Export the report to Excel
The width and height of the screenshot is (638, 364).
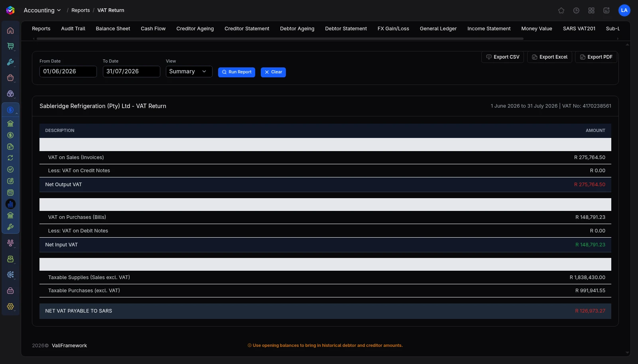[x=549, y=57]
